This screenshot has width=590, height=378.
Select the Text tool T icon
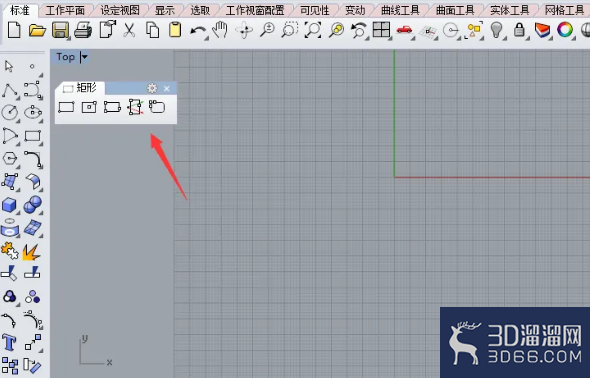click(9, 342)
